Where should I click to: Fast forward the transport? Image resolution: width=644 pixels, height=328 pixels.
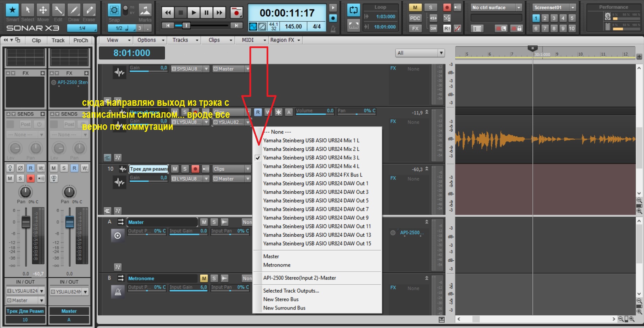pyautogui.click(x=219, y=13)
